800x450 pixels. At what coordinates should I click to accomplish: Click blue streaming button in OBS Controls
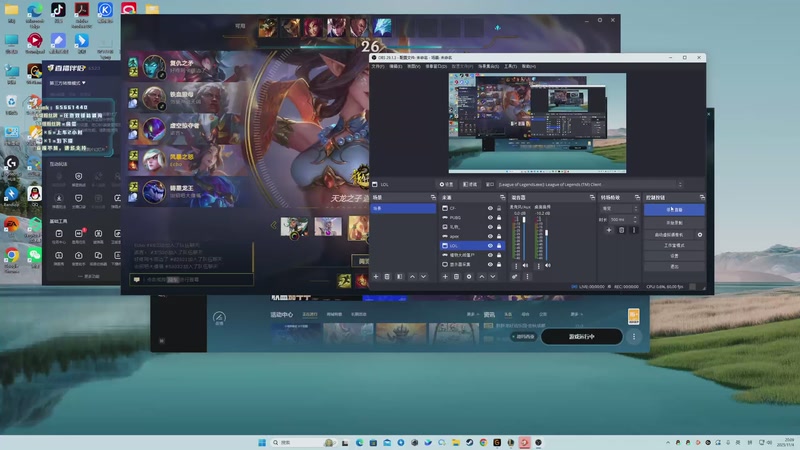[674, 210]
